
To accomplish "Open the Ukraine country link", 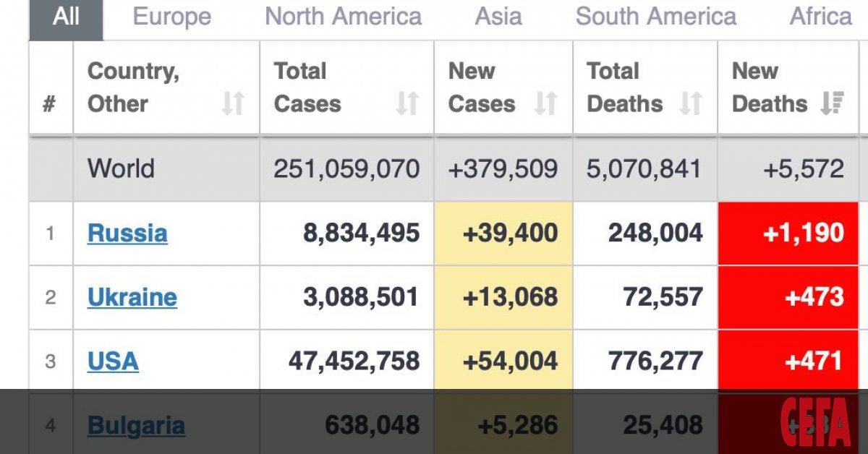I will (132, 297).
